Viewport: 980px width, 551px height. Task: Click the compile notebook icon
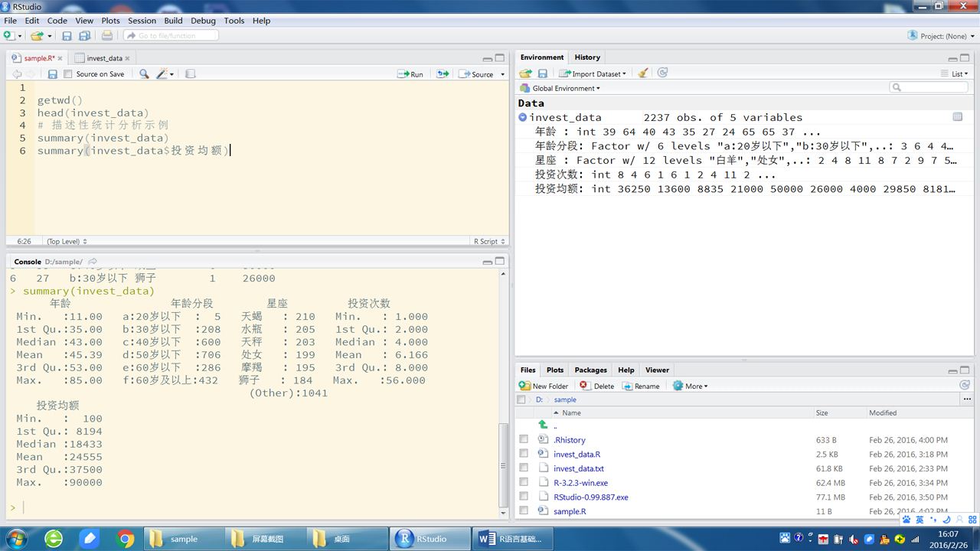coord(191,74)
